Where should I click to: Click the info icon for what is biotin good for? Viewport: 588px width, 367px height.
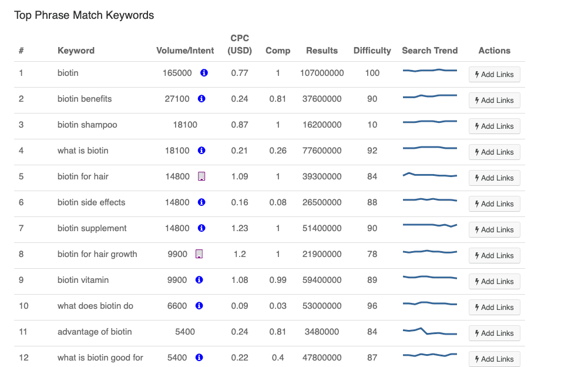(199, 358)
